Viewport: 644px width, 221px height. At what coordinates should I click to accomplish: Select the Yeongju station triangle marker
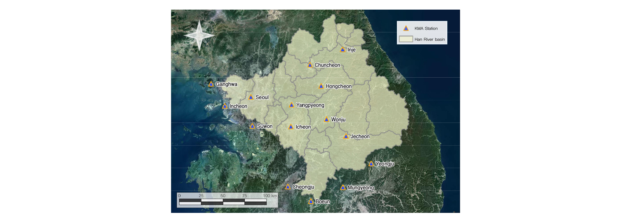tap(371, 164)
